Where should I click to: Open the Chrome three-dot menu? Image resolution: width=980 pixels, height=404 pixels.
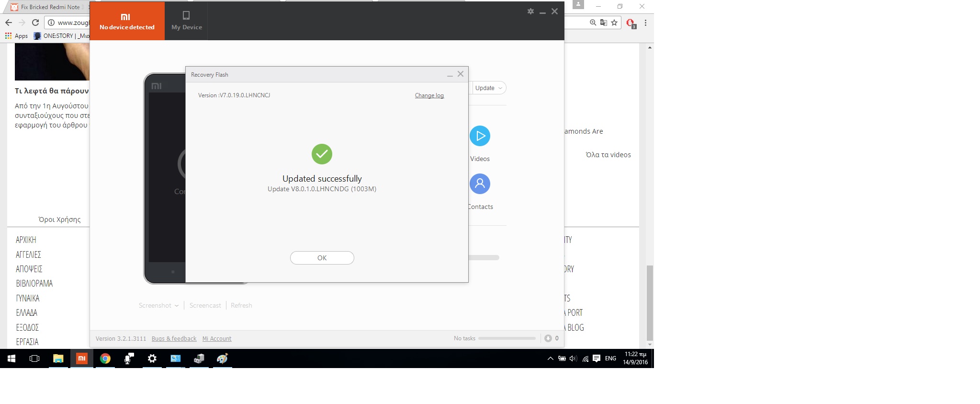(x=645, y=23)
